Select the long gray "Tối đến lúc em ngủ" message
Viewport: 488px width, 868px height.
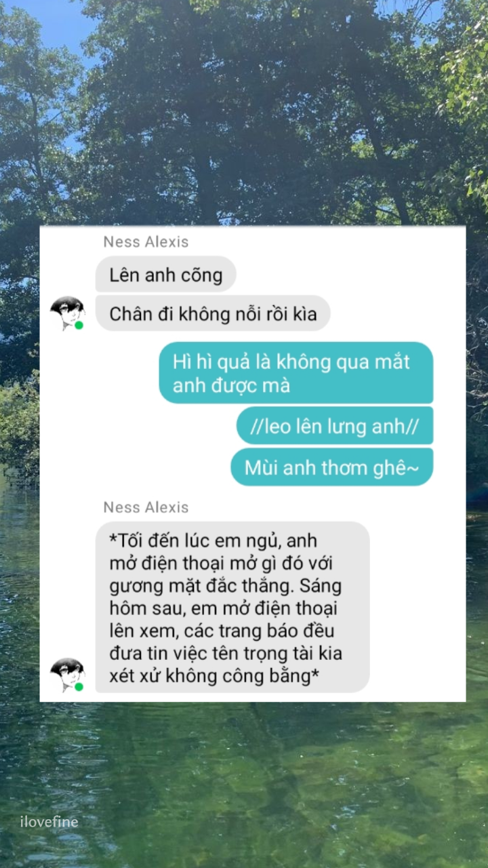pos(232,608)
